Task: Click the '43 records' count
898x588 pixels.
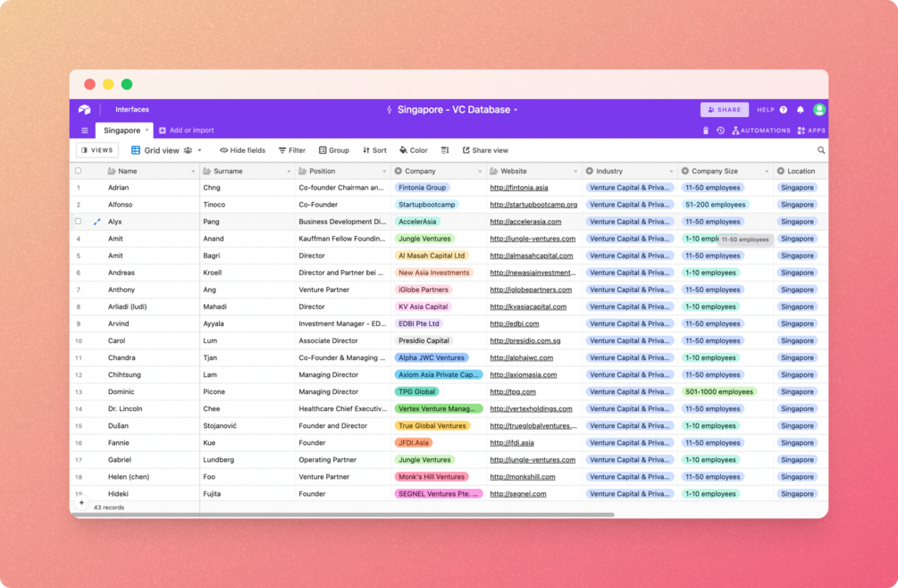Action: (x=109, y=508)
